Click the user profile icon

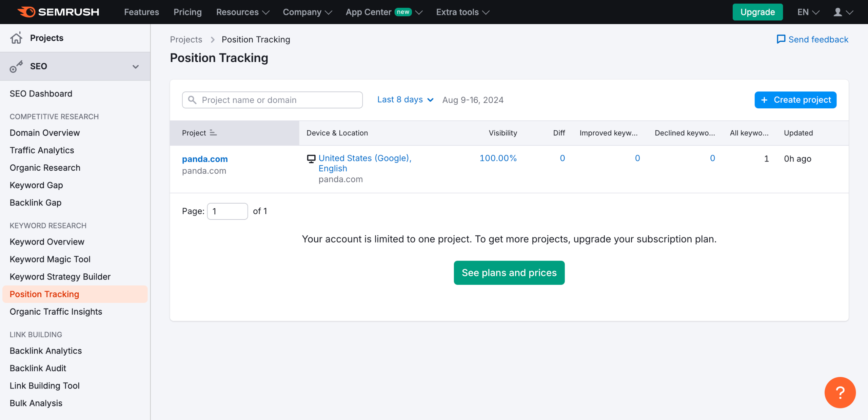pyautogui.click(x=837, y=12)
